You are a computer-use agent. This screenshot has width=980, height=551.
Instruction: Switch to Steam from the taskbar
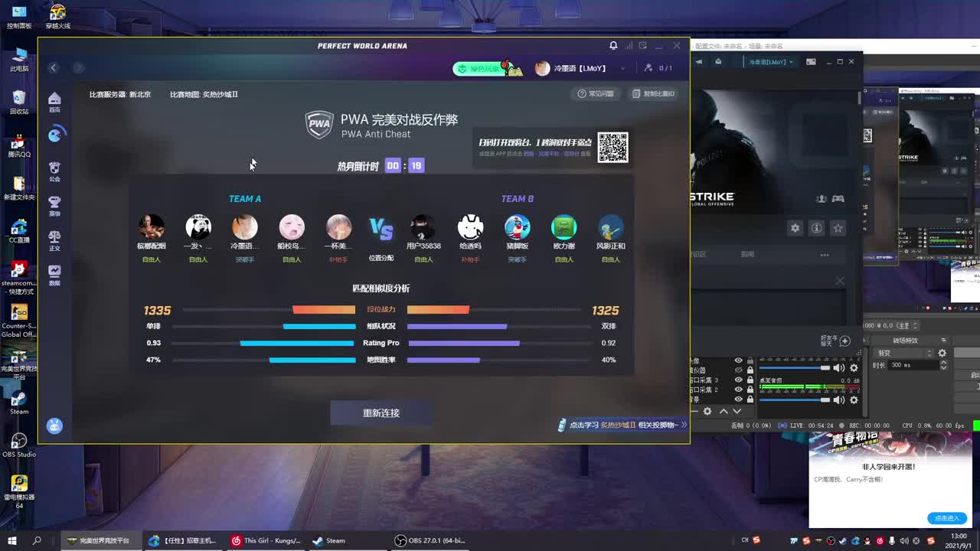(331, 541)
